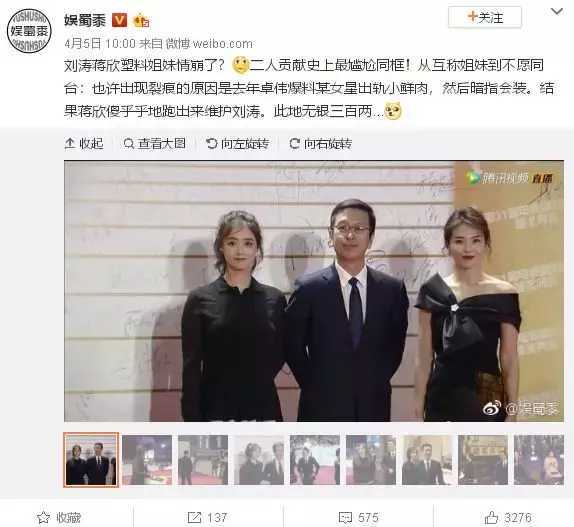Rotate the image right with 向右旋转

321,143
